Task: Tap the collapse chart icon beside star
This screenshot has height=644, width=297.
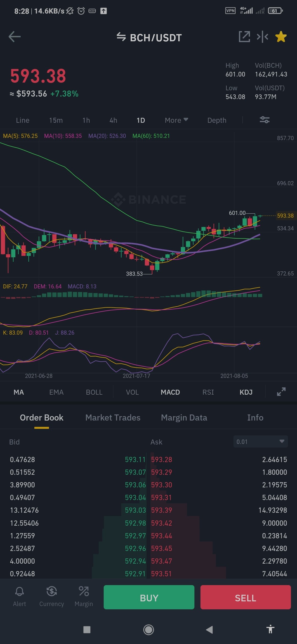Action: (x=262, y=37)
